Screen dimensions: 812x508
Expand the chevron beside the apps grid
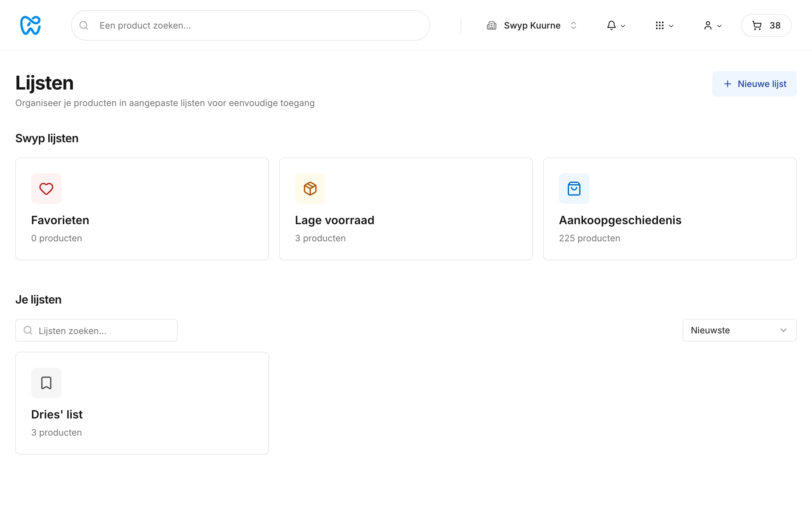[671, 26]
